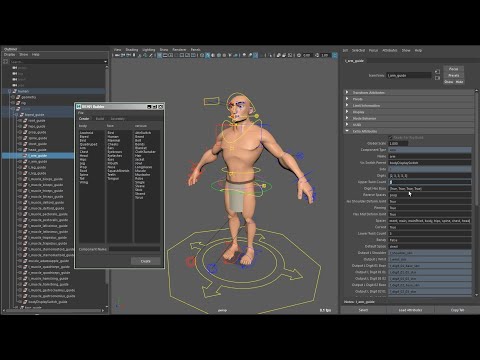Toggle the checkbox at top of Extra Attributes
This screenshot has height=360, width=480.
(x=391, y=137)
